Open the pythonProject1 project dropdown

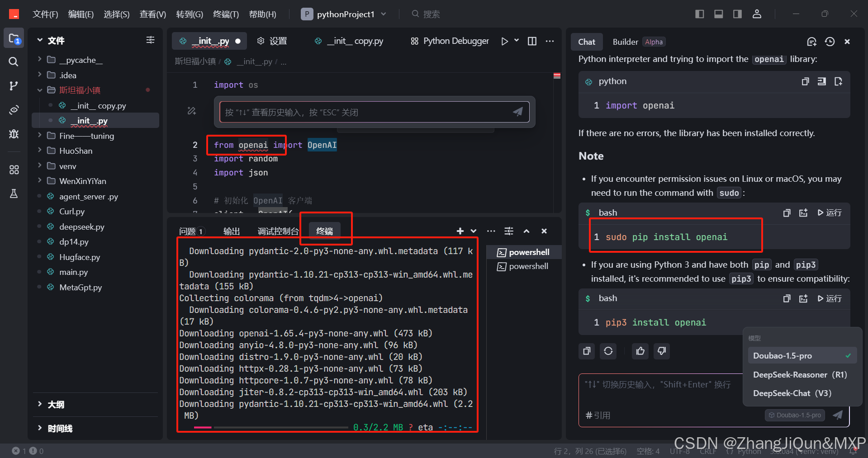click(x=344, y=14)
